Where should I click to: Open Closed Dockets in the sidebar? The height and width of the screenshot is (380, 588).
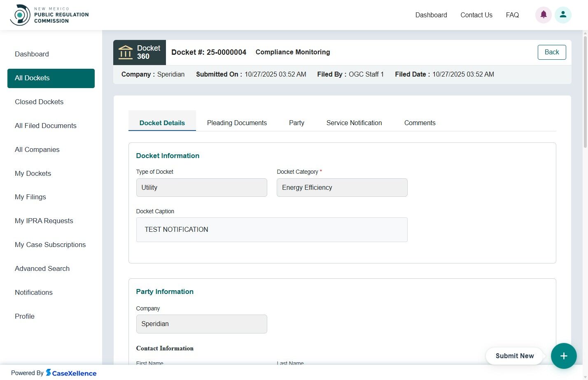[39, 102]
